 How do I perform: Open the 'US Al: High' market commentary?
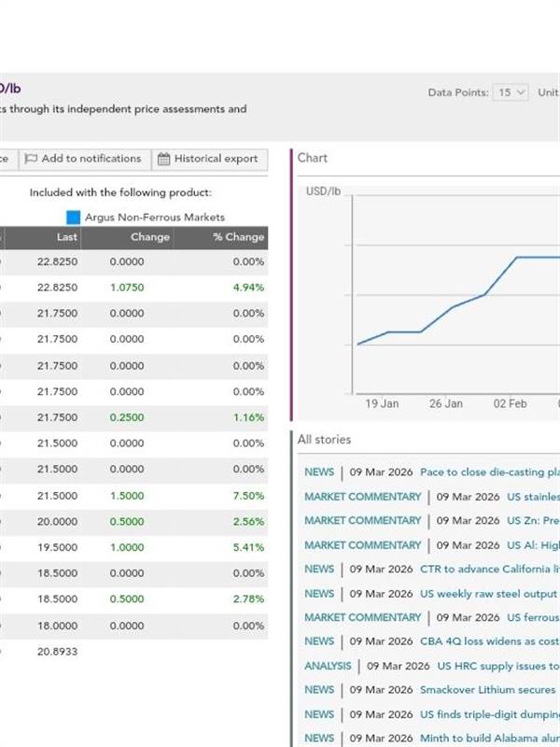tap(533, 545)
